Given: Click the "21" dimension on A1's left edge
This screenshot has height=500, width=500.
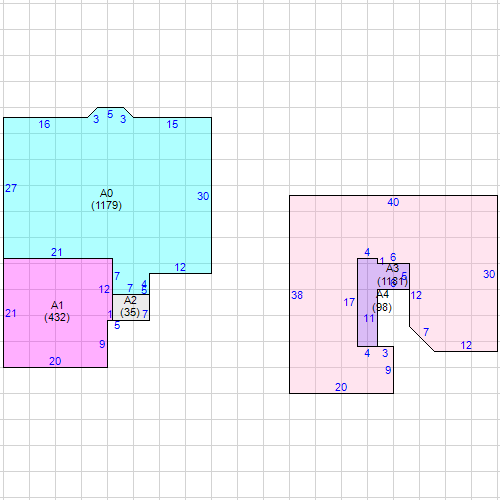Looking at the screenshot, I should (10, 313).
